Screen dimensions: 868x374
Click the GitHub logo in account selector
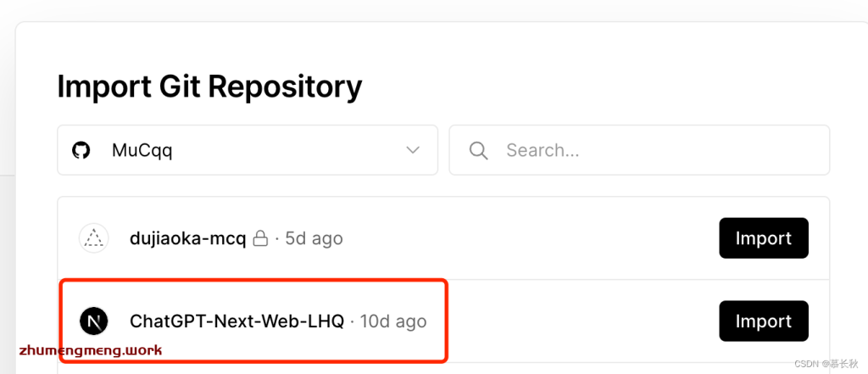(81, 150)
